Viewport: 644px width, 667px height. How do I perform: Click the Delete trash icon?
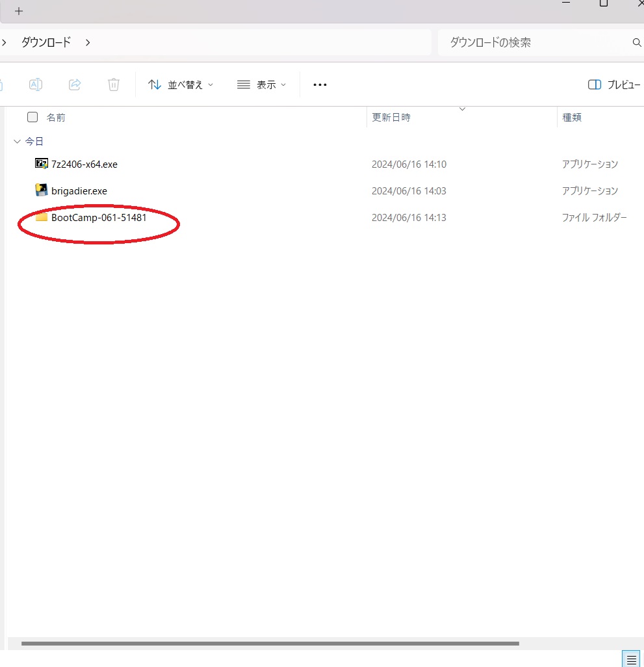[114, 85]
